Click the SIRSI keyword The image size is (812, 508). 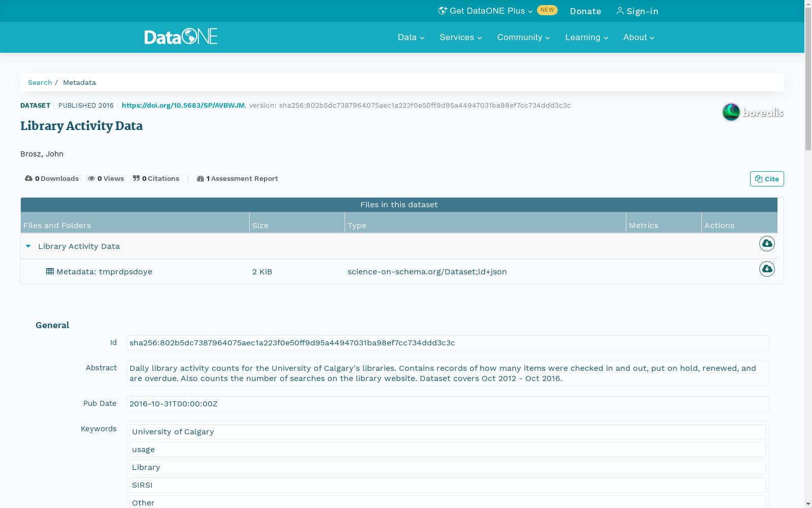(x=448, y=485)
